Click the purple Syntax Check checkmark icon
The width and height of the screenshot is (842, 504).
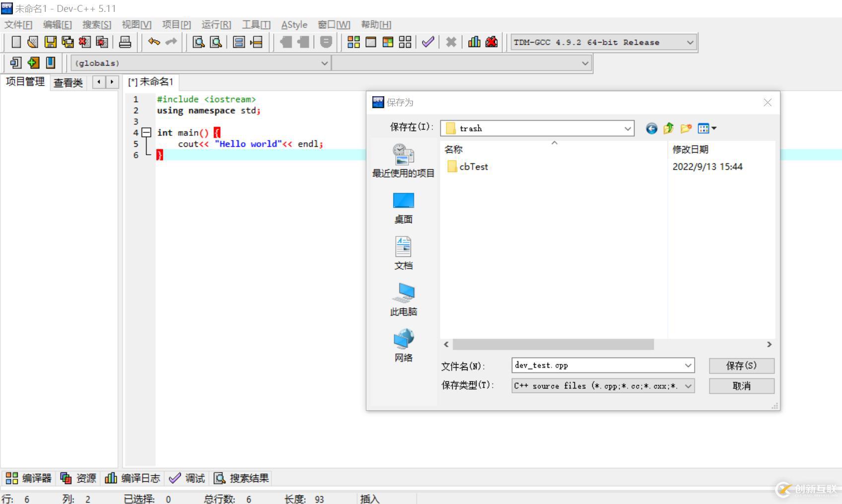click(x=427, y=42)
